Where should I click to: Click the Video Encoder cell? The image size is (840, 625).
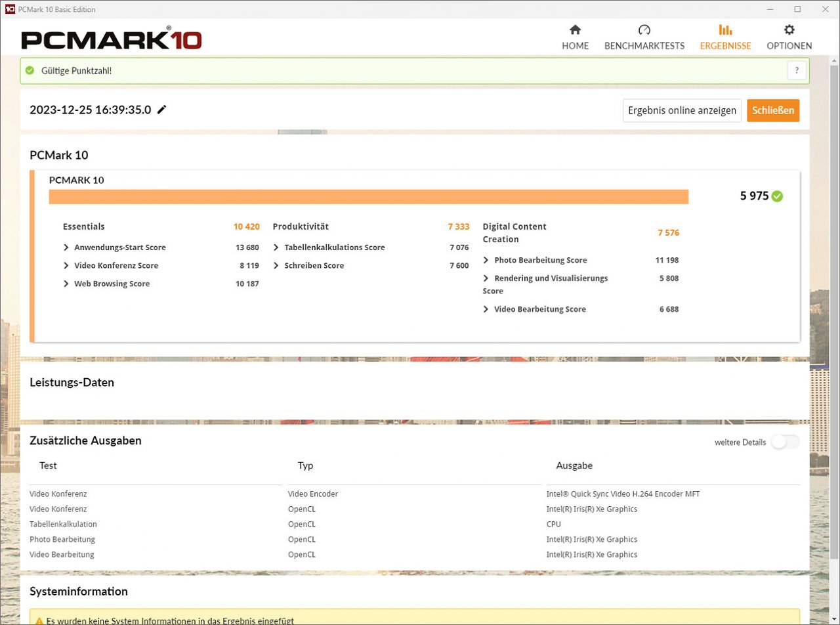click(313, 494)
